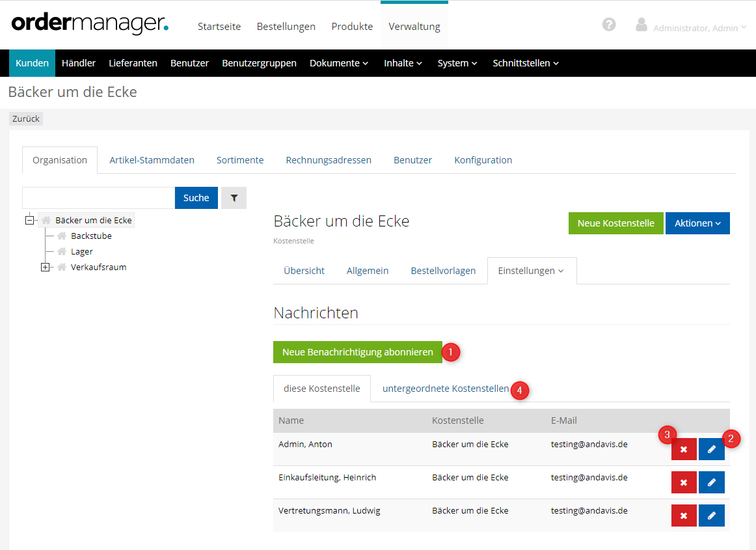Switch to the untergeordnete Kostenstellen tab
756x550 pixels.
(446, 389)
